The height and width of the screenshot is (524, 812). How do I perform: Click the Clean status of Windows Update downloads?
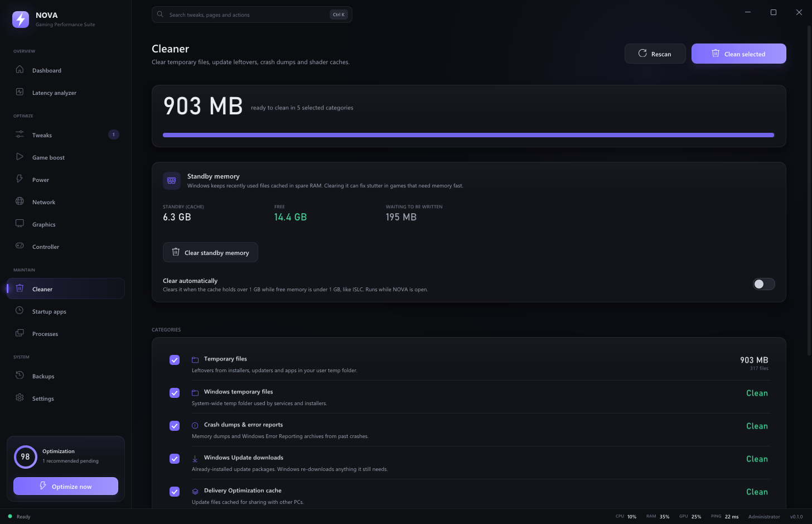757,459
